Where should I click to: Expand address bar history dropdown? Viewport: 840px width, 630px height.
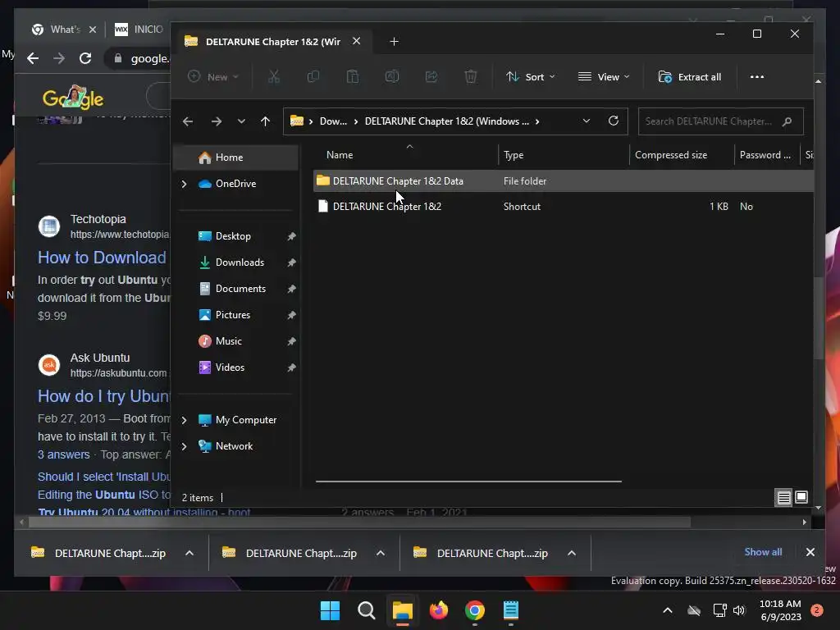pyautogui.click(x=587, y=121)
